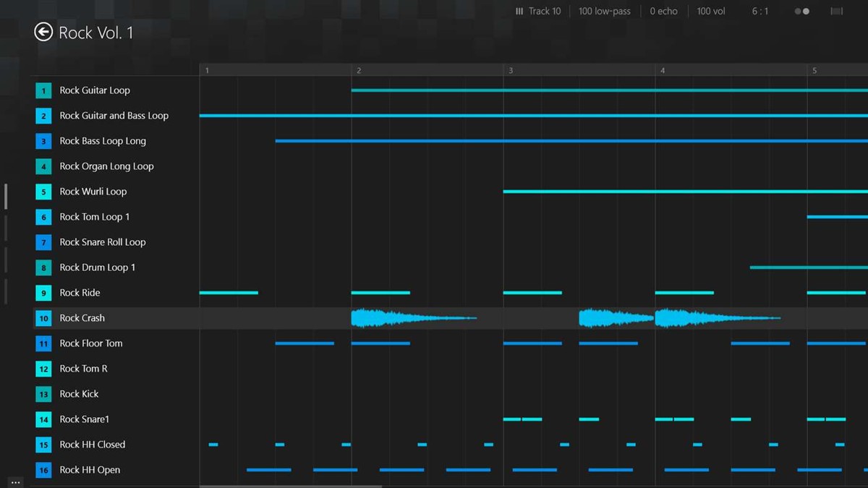
Task: Click bar 3 marker on the timeline ruler
Action: point(511,70)
